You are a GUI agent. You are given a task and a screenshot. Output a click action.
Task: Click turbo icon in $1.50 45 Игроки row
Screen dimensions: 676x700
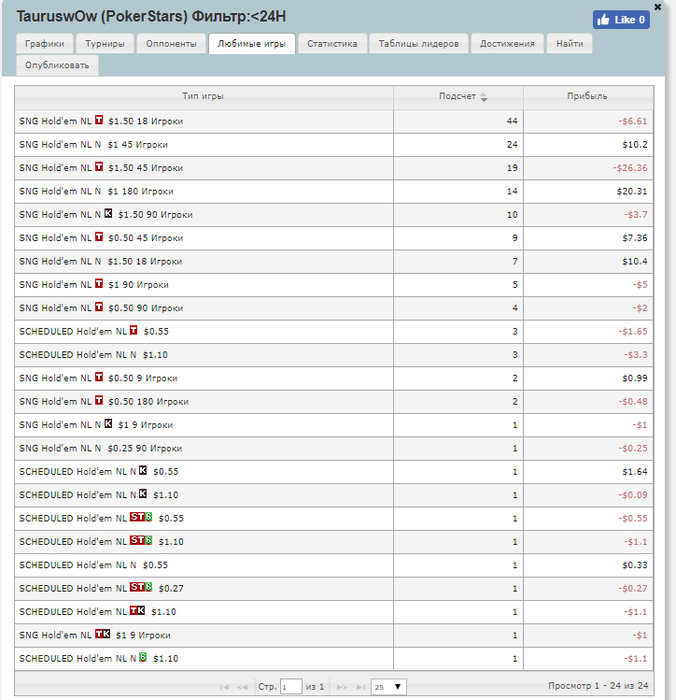click(99, 167)
